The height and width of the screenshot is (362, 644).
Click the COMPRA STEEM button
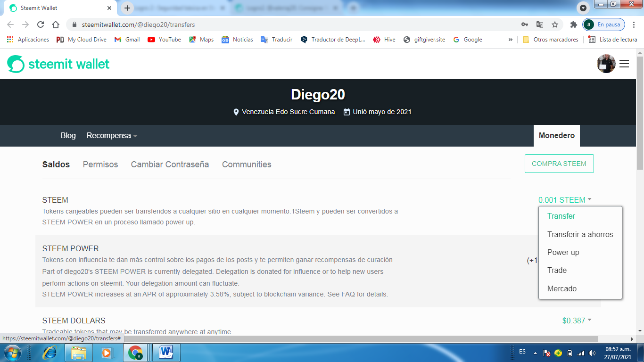559,164
